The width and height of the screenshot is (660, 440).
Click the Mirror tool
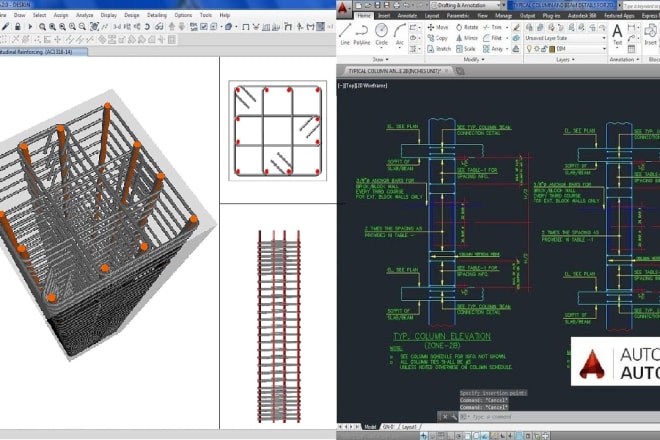[x=466, y=38]
